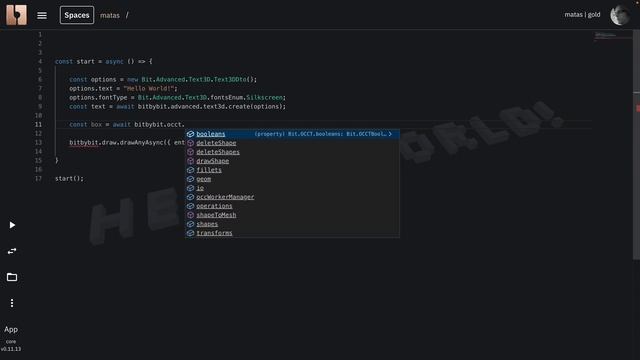Click line number 11 in gutter

point(38,124)
